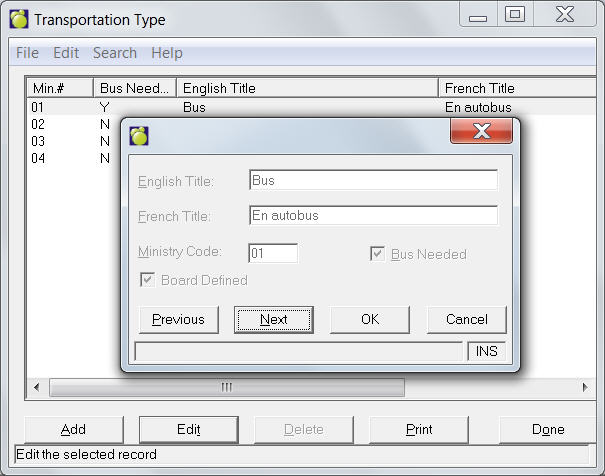Advance to the Next record
Image resolution: width=605 pixels, height=476 pixels.
(273, 320)
